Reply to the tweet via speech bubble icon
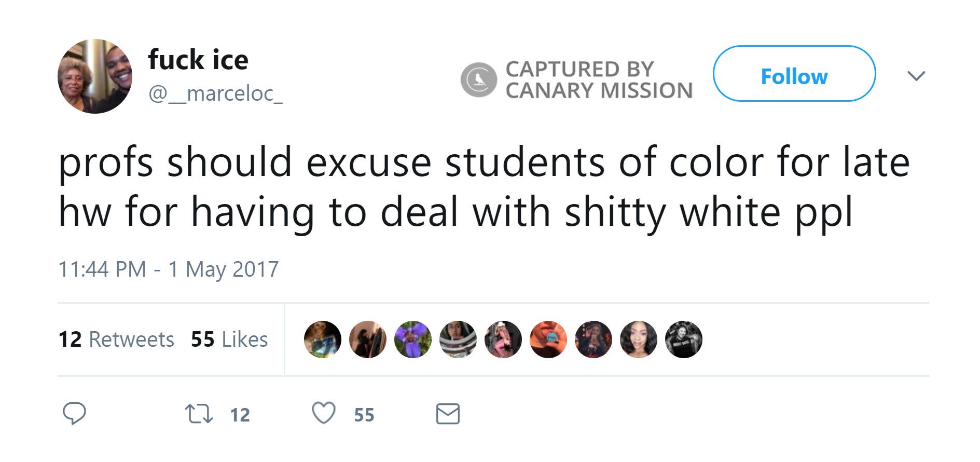 pos(74,414)
